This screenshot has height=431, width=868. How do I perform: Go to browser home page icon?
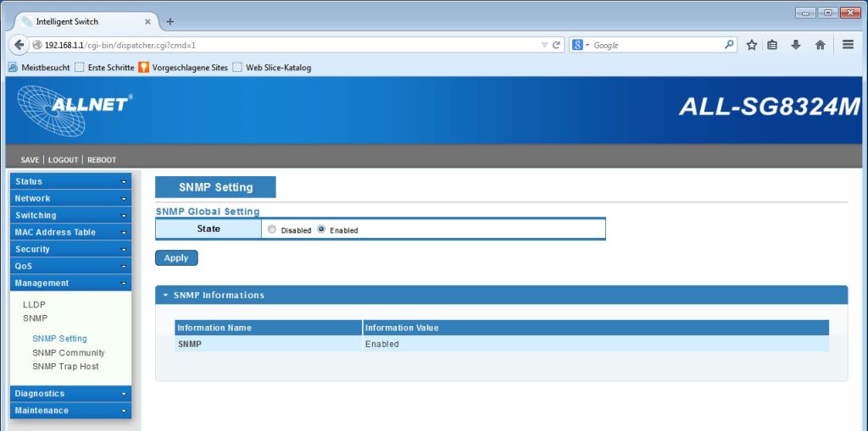point(820,45)
